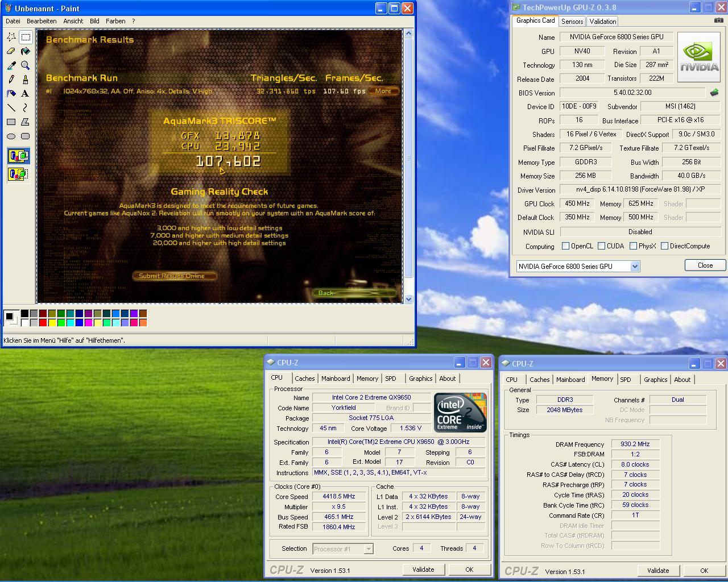Choose the Ellipse shape tool
This screenshot has width=728, height=582.
click(x=11, y=136)
